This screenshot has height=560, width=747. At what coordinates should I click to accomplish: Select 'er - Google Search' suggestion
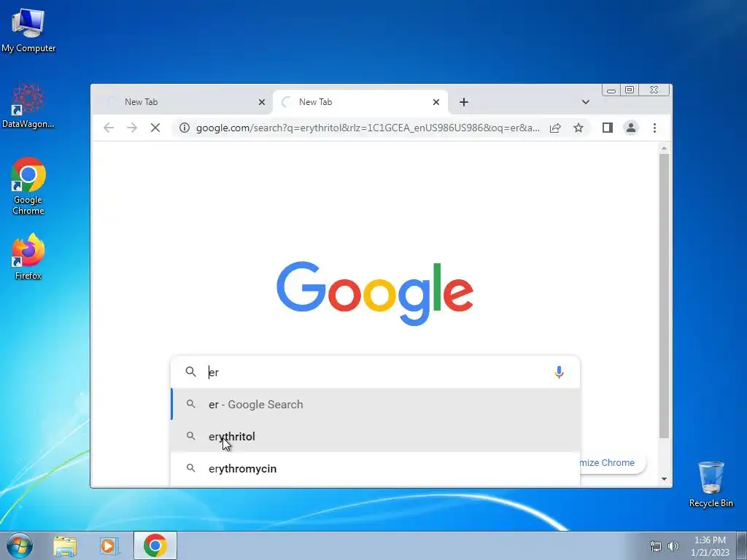(376, 404)
